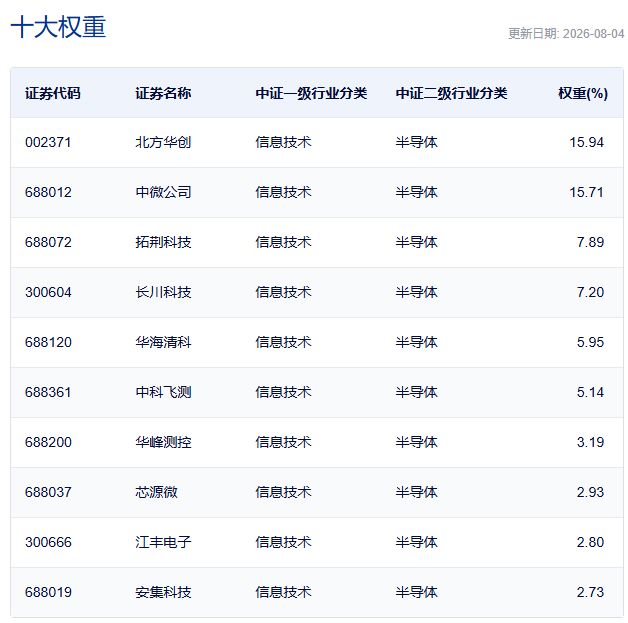Viewport: 628px width, 623px height.
Task: Click the 中证二级行业分类 column header
Action: tap(451, 93)
